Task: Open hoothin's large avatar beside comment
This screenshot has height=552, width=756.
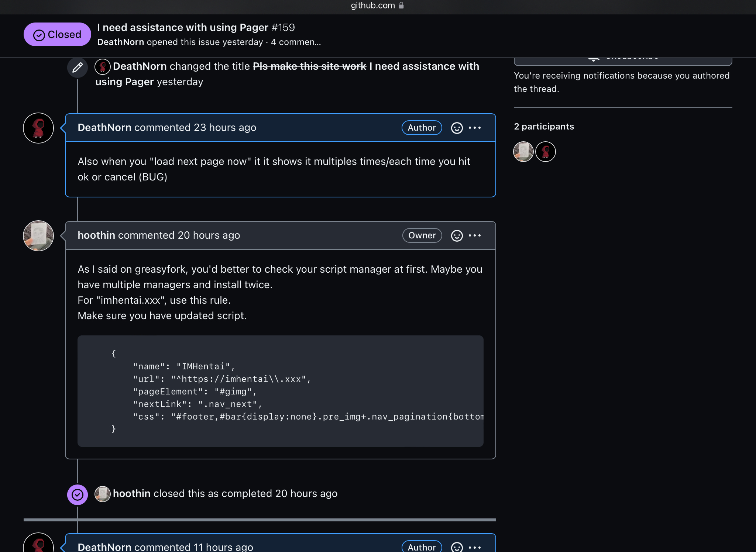Action: click(x=38, y=236)
